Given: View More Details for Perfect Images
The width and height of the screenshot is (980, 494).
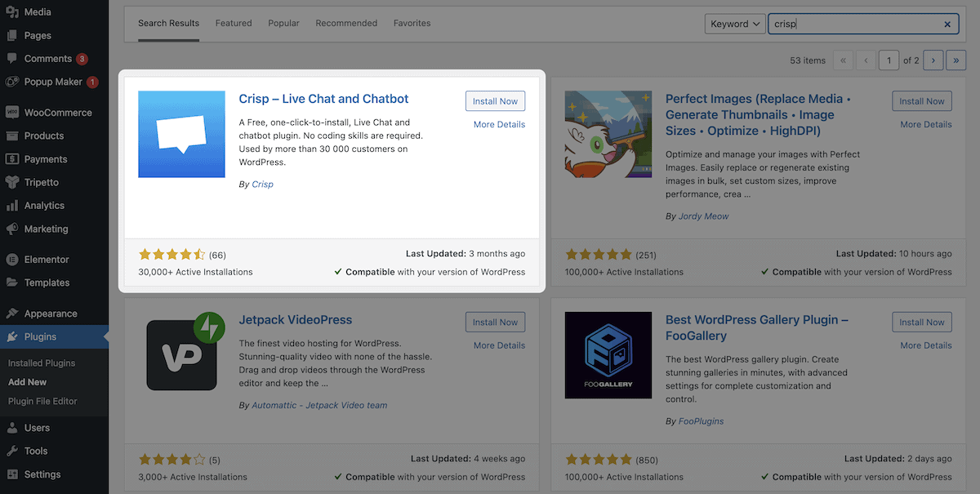Looking at the screenshot, I should 926,124.
